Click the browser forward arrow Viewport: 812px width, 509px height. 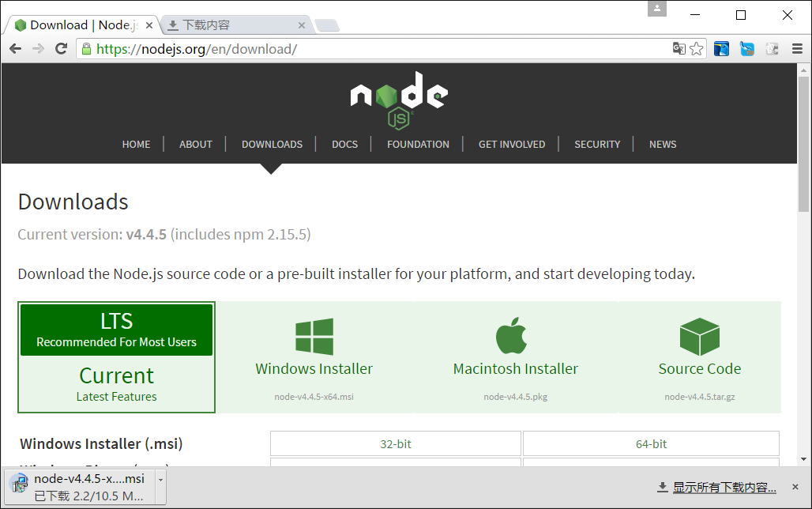click(x=39, y=49)
